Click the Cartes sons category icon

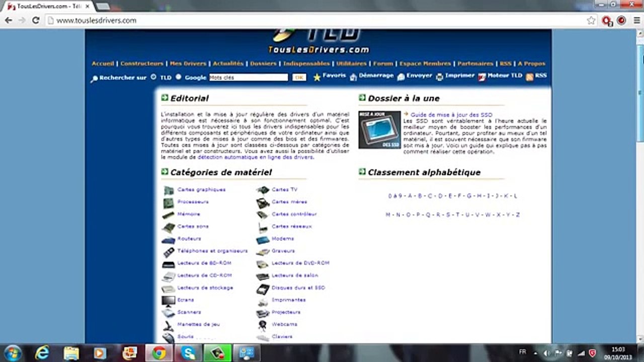click(x=169, y=227)
